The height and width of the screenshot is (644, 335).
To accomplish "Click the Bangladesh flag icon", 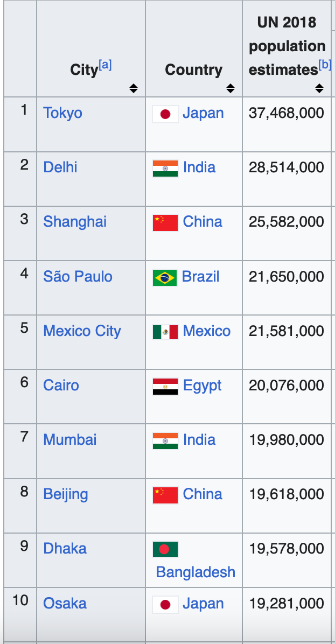I will pos(165,549).
